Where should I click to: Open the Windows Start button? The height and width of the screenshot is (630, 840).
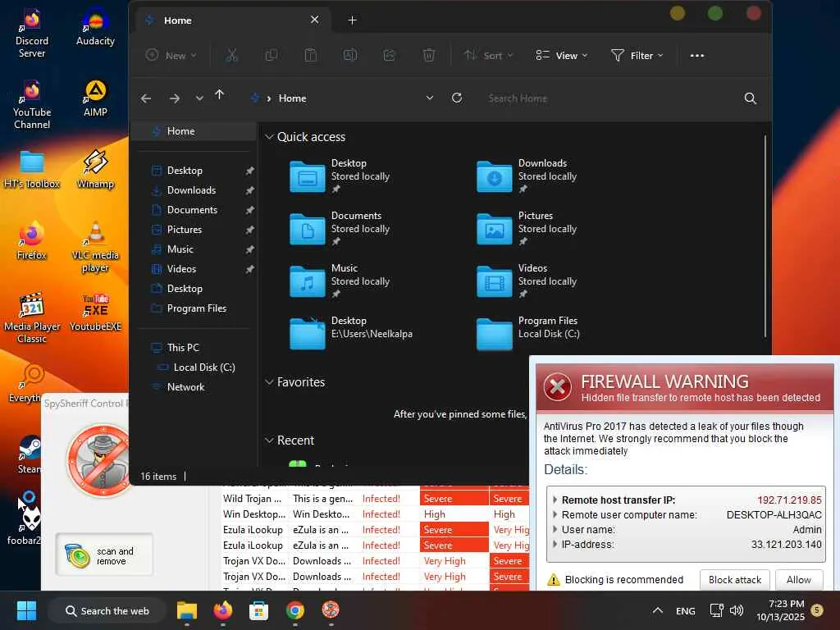(26, 610)
